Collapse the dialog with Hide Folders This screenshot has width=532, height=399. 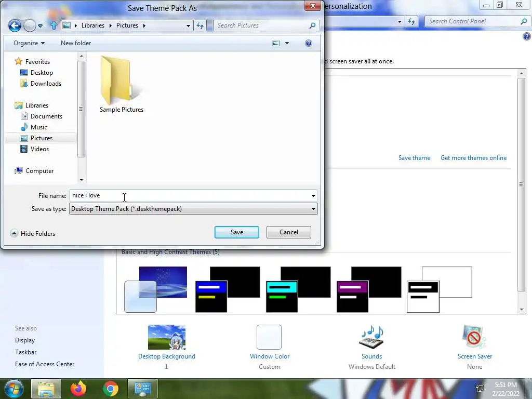33,233
